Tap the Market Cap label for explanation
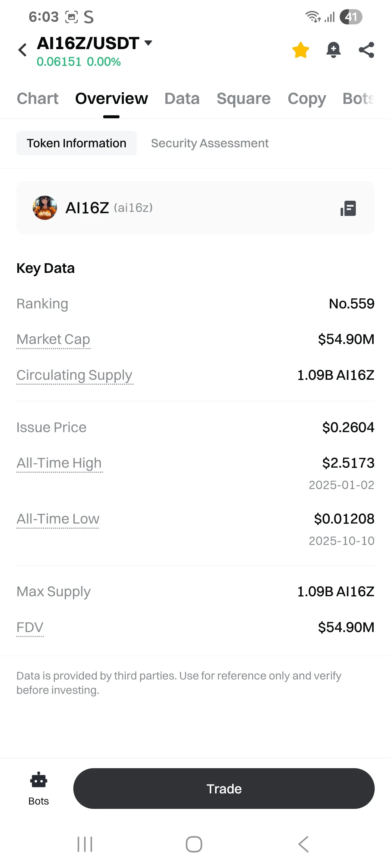Viewport: 391px width, 868px height. [53, 339]
